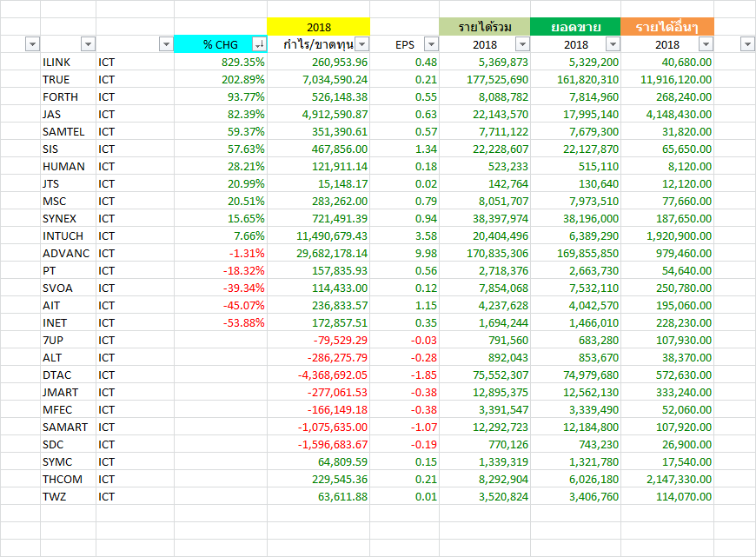756x557 pixels.
Task: Open filter dropdown under ยอดขาย 2018
Action: coord(613,44)
